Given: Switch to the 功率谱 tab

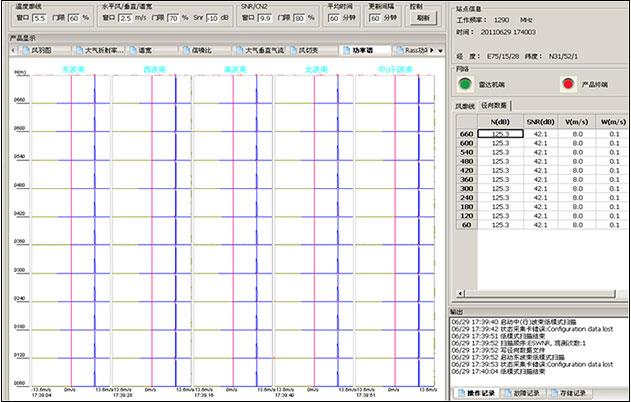Looking at the screenshot, I should 362,49.
